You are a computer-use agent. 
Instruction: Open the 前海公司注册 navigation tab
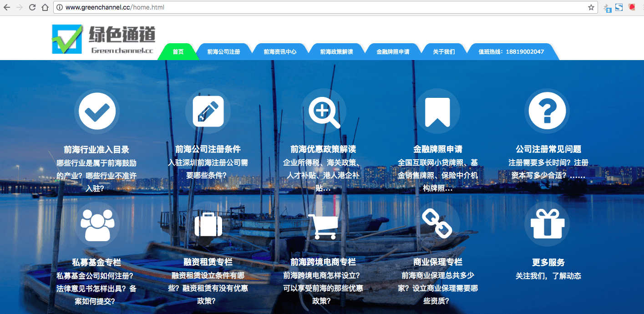click(223, 52)
